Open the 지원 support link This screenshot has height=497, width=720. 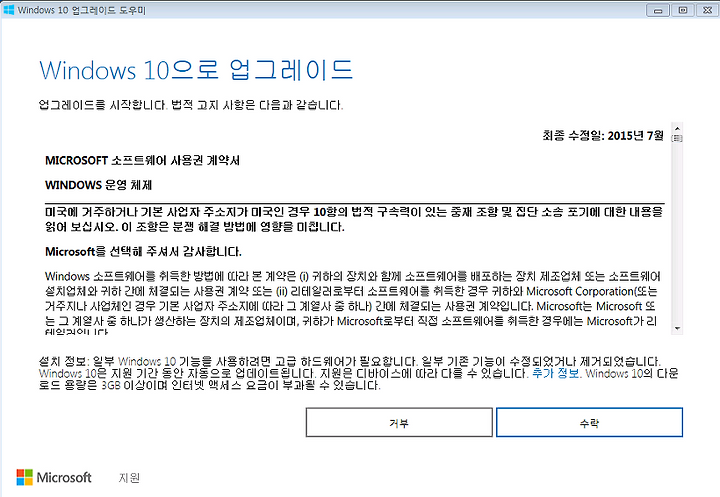pyautogui.click(x=129, y=478)
